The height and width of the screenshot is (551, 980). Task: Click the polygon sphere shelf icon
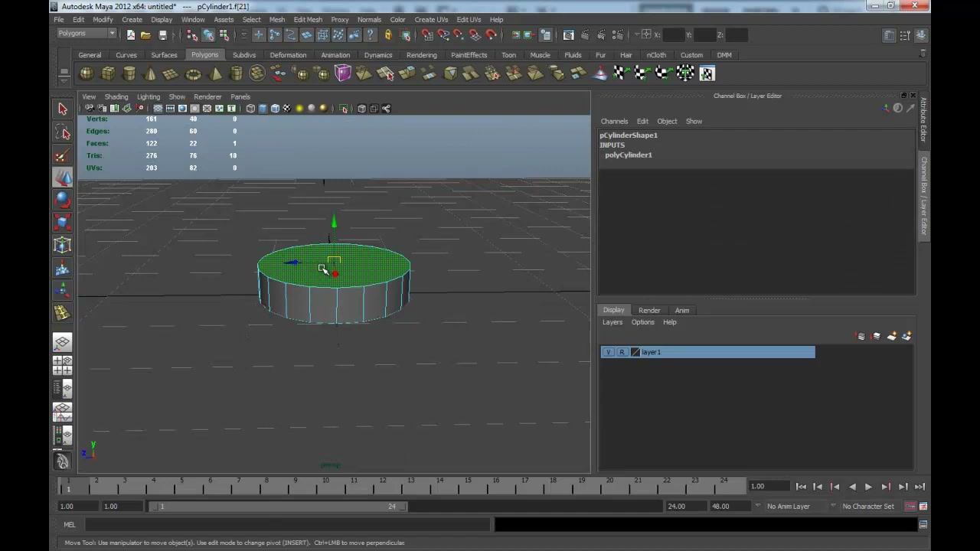[x=87, y=73]
